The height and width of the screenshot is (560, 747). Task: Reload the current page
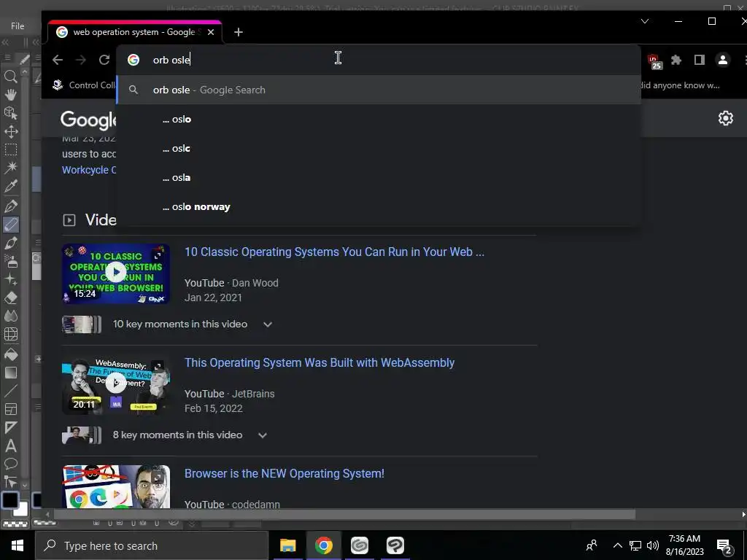pos(104,60)
